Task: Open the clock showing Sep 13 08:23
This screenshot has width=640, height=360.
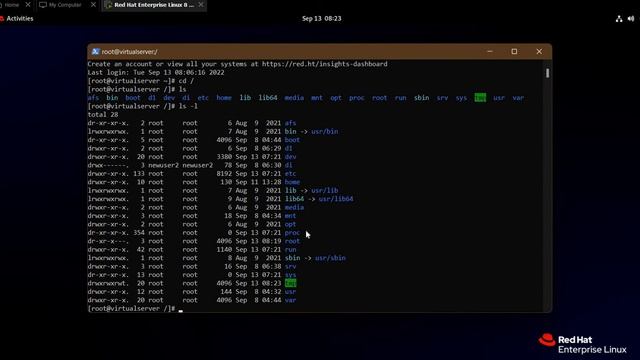Action: (x=322, y=18)
